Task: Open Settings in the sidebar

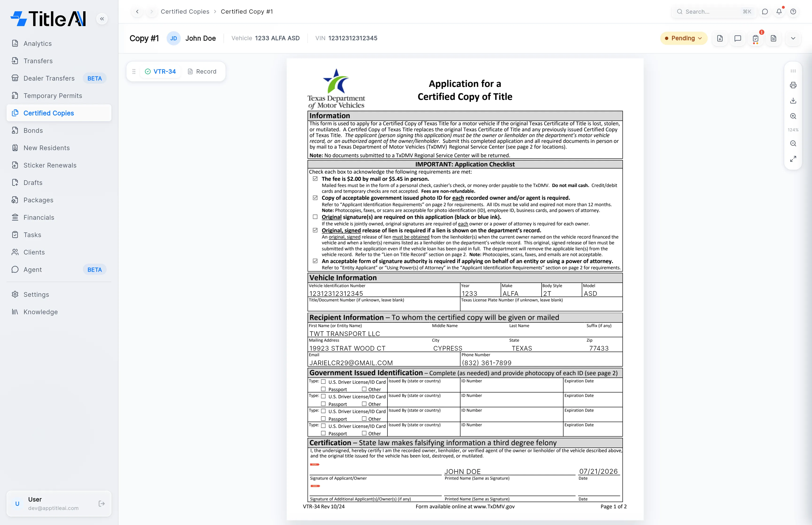Action: (59, 294)
